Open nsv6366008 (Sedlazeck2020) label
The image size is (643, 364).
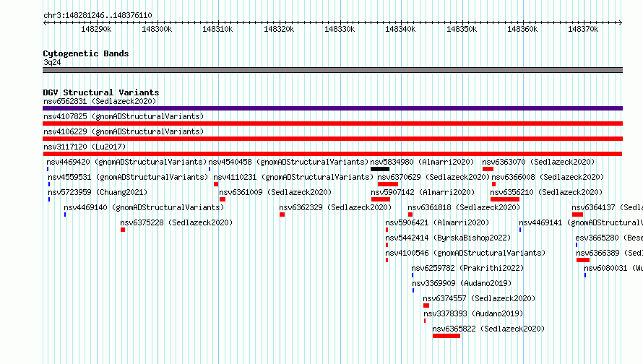click(548, 177)
